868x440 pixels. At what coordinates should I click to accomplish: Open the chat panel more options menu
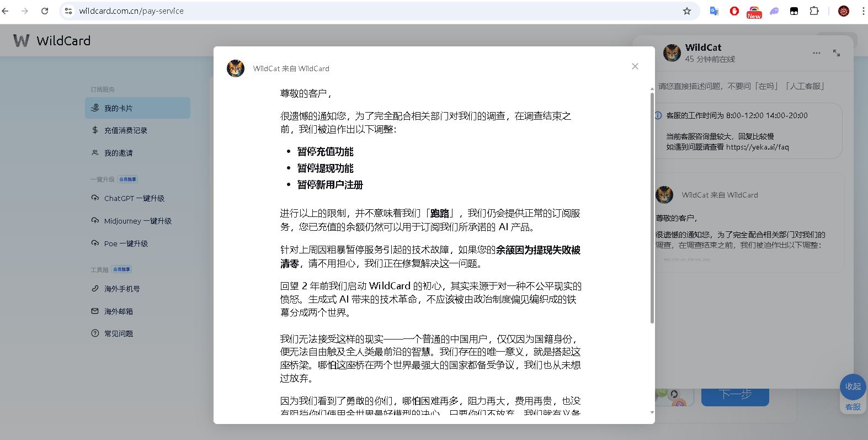click(x=817, y=53)
